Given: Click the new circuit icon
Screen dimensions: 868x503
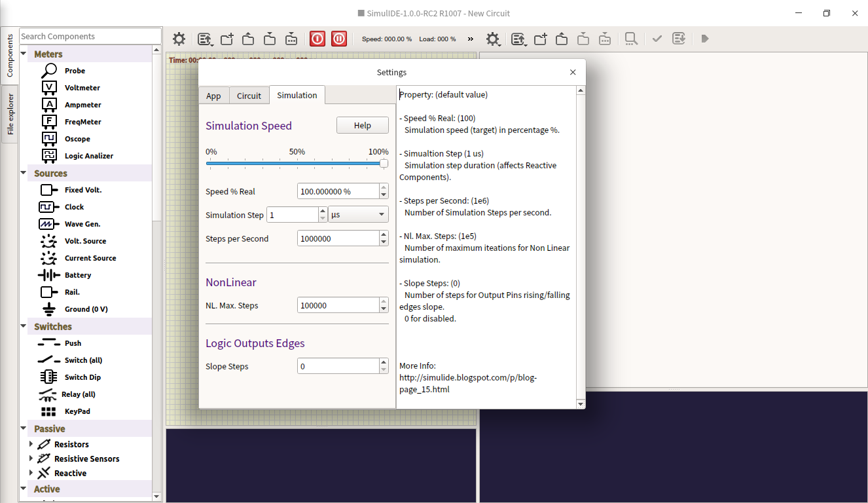Looking at the screenshot, I should click(226, 39).
